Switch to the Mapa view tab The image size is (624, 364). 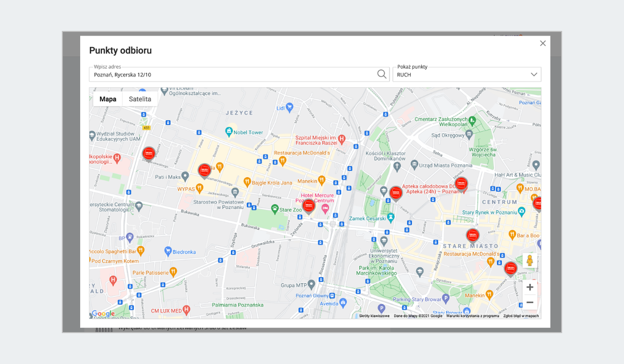108,99
